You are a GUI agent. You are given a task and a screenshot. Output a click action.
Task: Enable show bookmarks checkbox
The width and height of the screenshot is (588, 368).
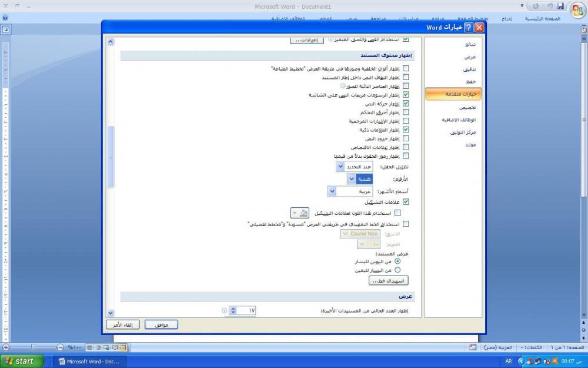(406, 121)
